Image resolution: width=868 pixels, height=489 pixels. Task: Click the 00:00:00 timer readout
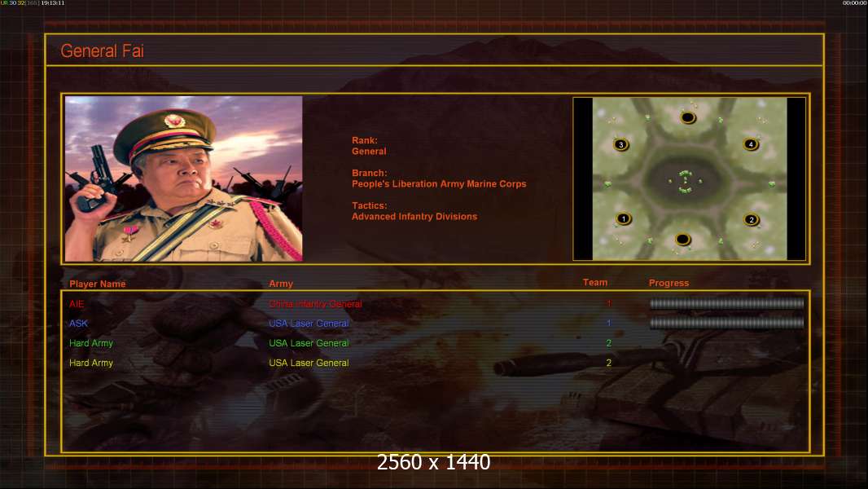[x=855, y=2]
